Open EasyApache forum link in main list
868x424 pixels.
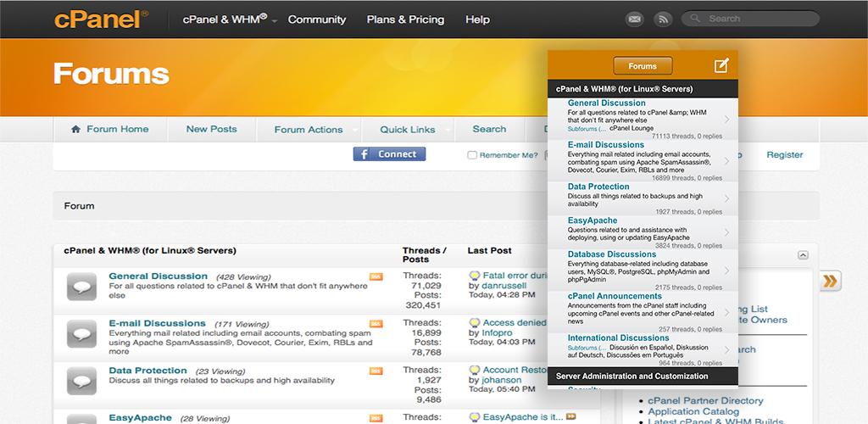pyautogui.click(x=140, y=418)
